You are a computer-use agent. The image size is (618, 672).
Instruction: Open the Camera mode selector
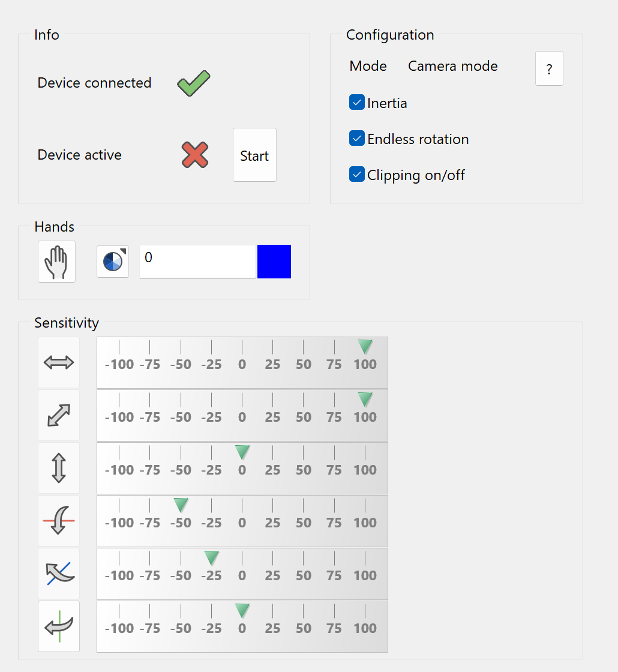pos(452,66)
